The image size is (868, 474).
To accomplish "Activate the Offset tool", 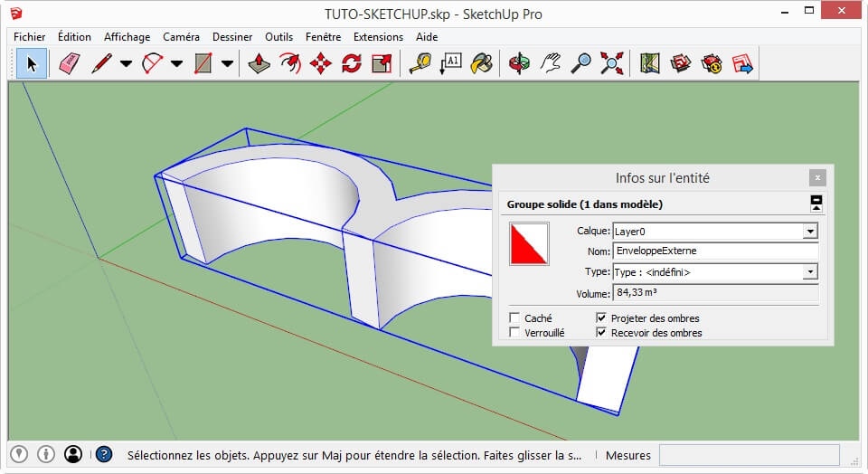I will coord(290,63).
